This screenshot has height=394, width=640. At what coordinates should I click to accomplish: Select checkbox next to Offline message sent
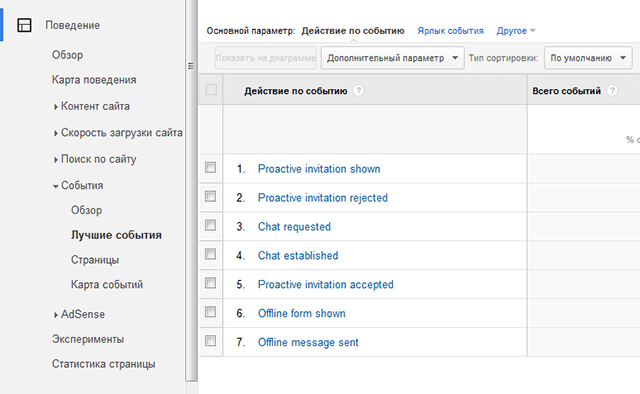pos(210,341)
